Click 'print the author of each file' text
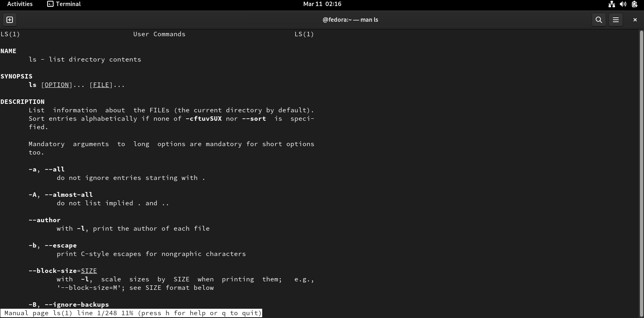Screen dimensions: 644x318 pyautogui.click(x=151, y=229)
